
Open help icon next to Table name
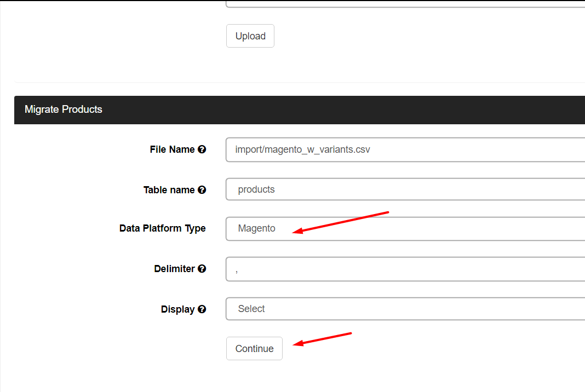[202, 190]
